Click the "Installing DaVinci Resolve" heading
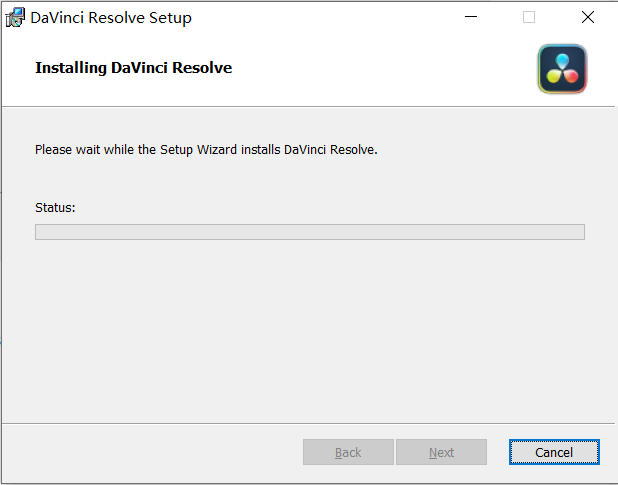618x485 pixels. coord(133,68)
